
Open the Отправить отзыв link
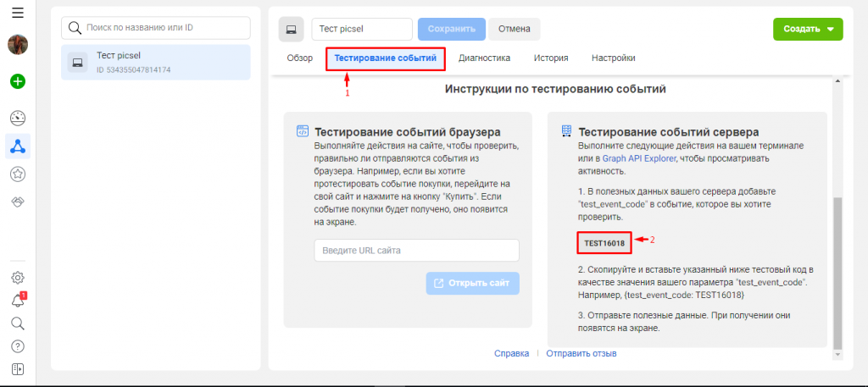pyautogui.click(x=581, y=353)
